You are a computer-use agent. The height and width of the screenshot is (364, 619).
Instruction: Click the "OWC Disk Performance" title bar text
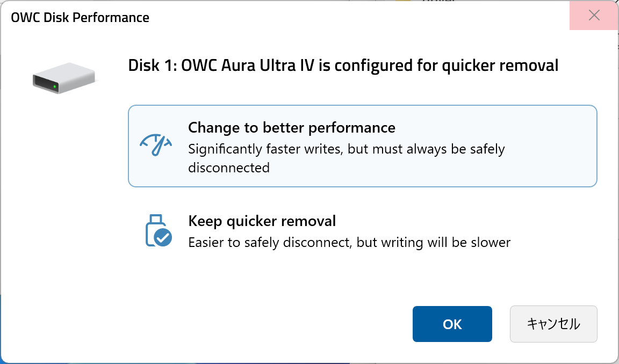(x=80, y=17)
